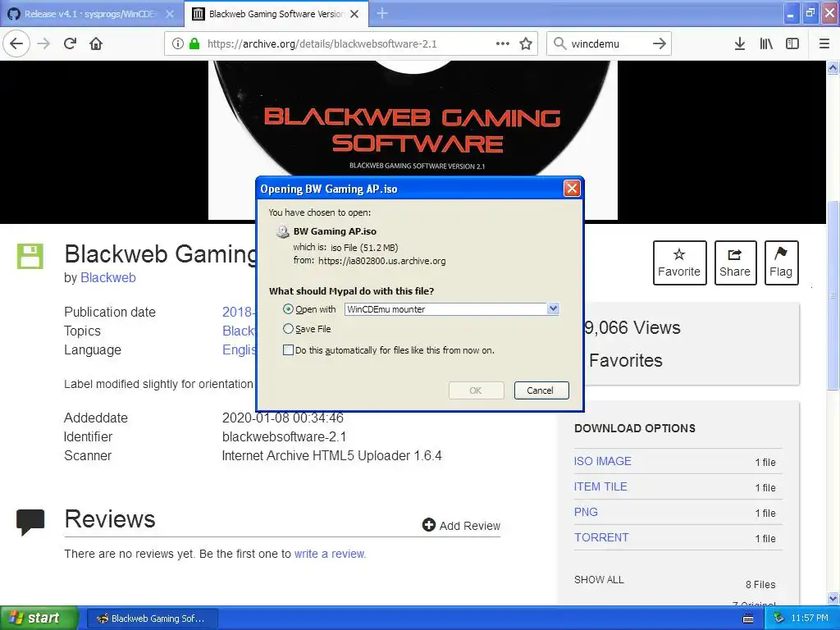Click the 9,066 Views text
Screen dimensions: 840x630
[x=632, y=327]
